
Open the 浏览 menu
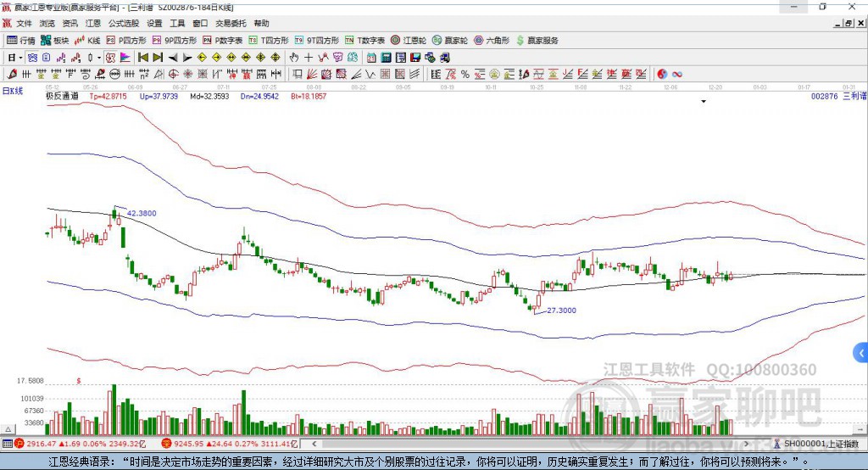[x=47, y=23]
